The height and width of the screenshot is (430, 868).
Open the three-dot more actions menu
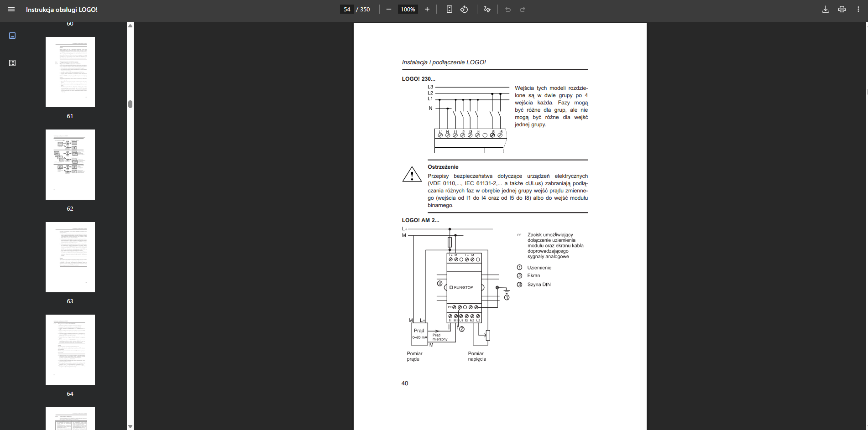(x=858, y=9)
